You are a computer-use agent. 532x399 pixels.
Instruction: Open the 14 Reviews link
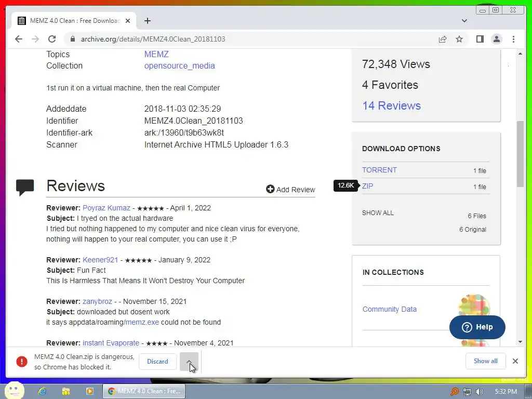(392, 105)
